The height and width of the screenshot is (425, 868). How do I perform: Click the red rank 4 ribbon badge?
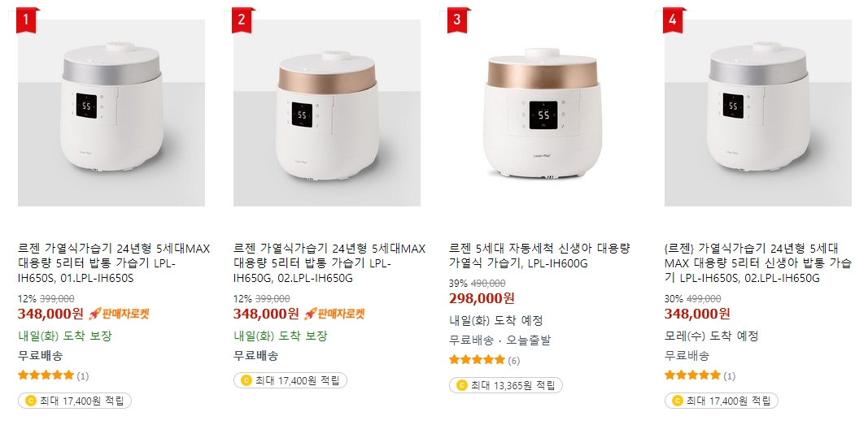(x=673, y=20)
